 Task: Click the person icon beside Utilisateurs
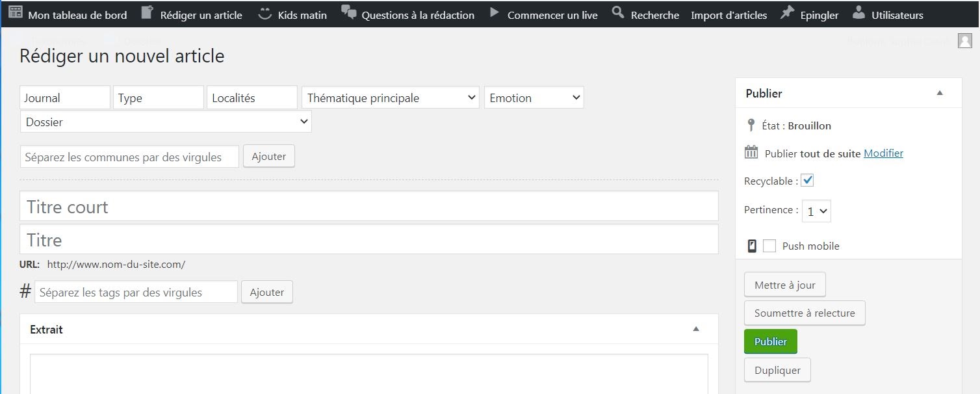(x=858, y=13)
